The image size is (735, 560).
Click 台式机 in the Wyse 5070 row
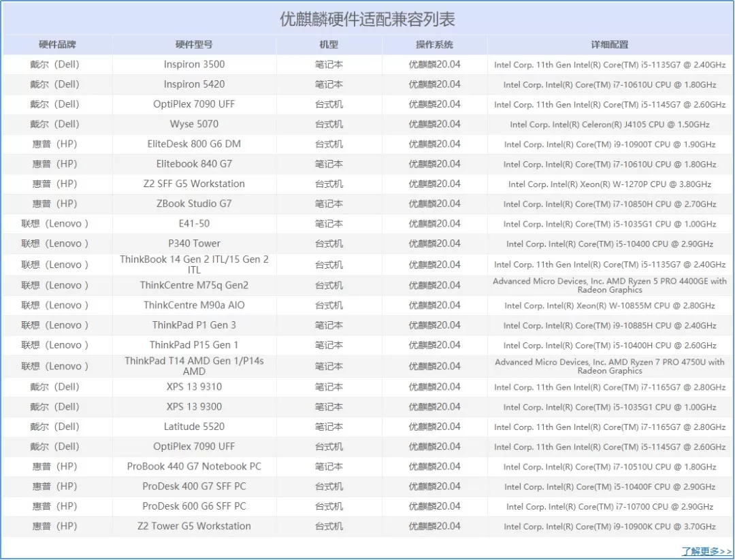[x=329, y=125]
